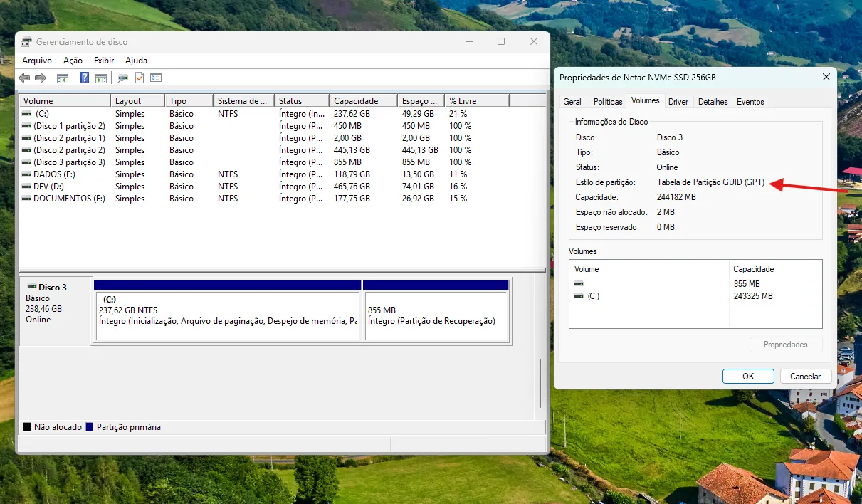The image size is (862, 504).
Task: Click the checkmark sheet properties toolbar icon
Action: [140, 78]
